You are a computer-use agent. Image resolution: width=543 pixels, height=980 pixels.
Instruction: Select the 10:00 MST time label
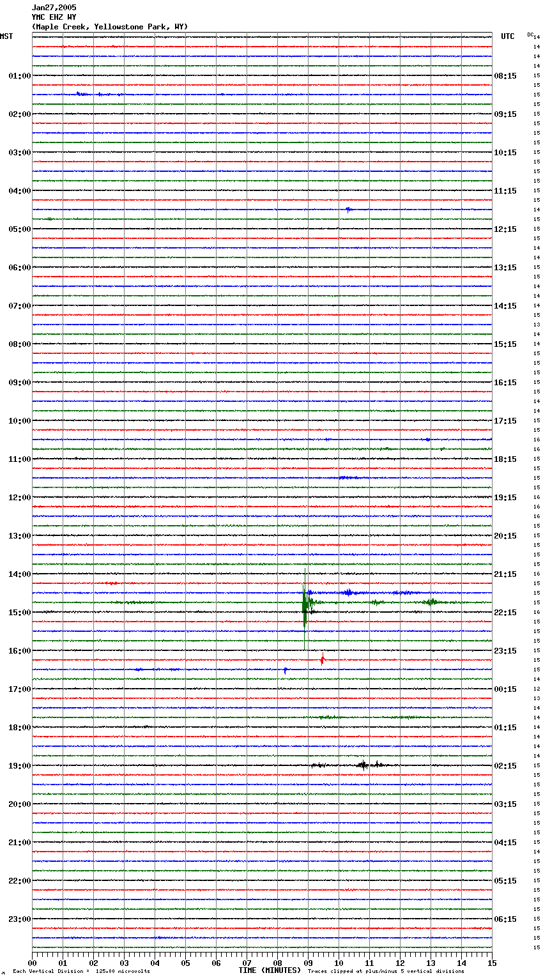coord(20,421)
